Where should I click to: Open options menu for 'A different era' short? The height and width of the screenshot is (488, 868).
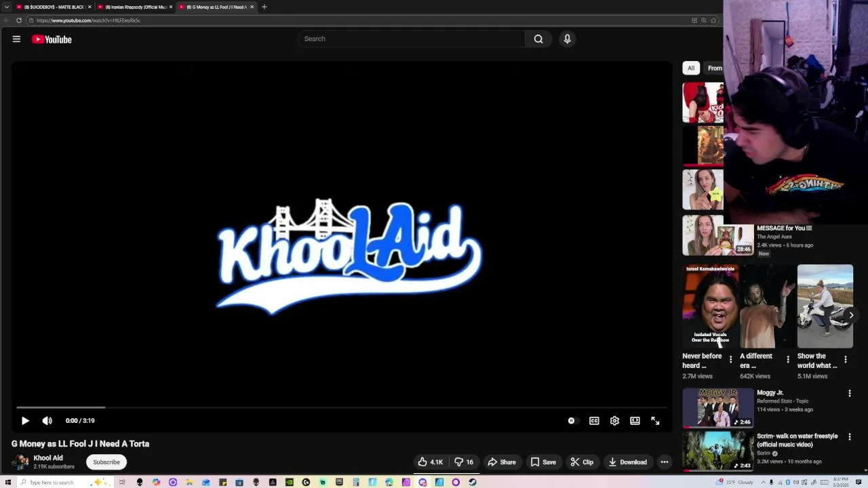point(788,359)
